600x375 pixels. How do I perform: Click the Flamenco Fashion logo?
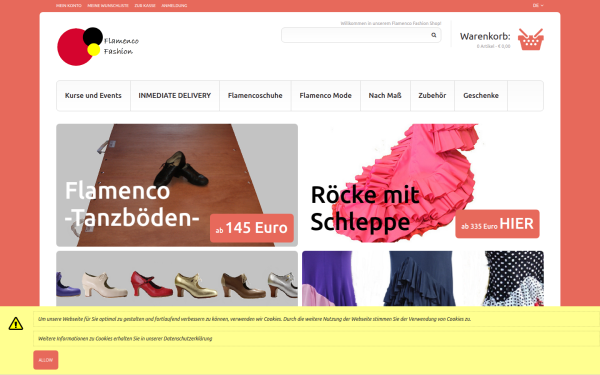tap(98, 46)
